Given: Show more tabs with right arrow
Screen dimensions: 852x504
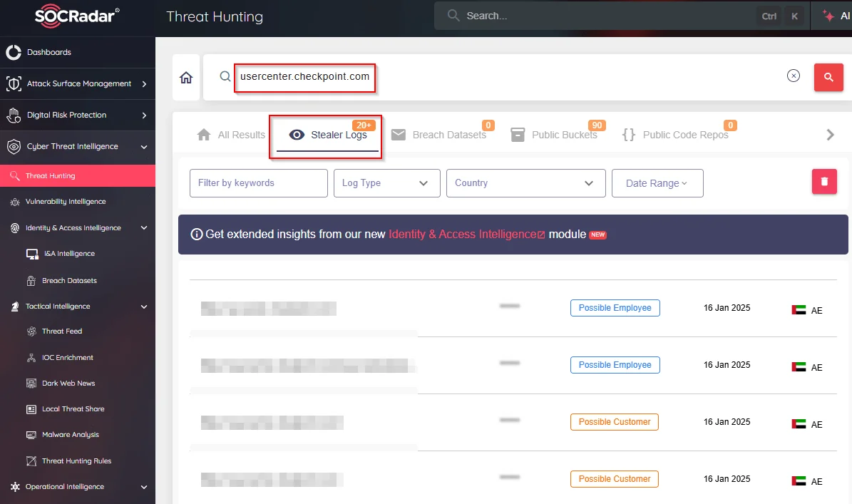Looking at the screenshot, I should 831,135.
